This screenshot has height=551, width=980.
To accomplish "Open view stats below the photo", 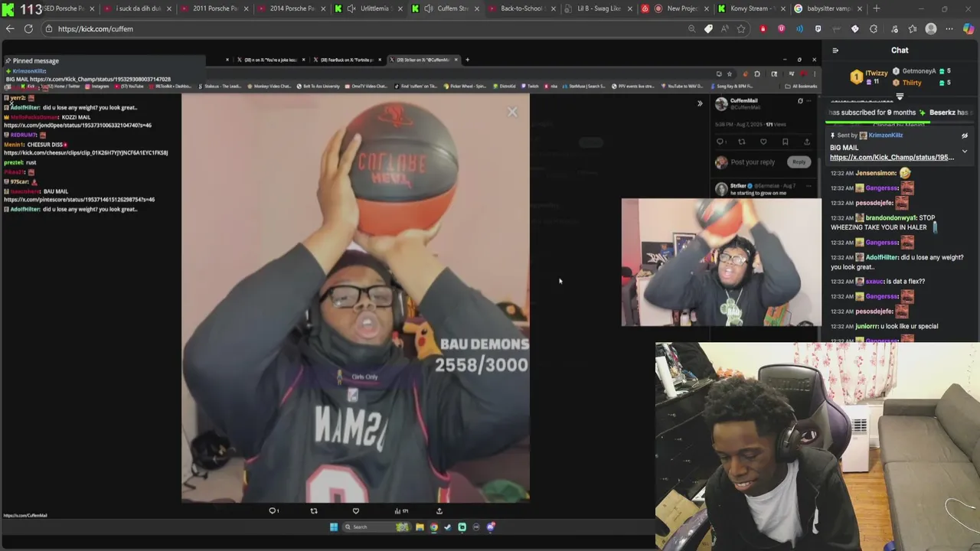I will tap(400, 510).
